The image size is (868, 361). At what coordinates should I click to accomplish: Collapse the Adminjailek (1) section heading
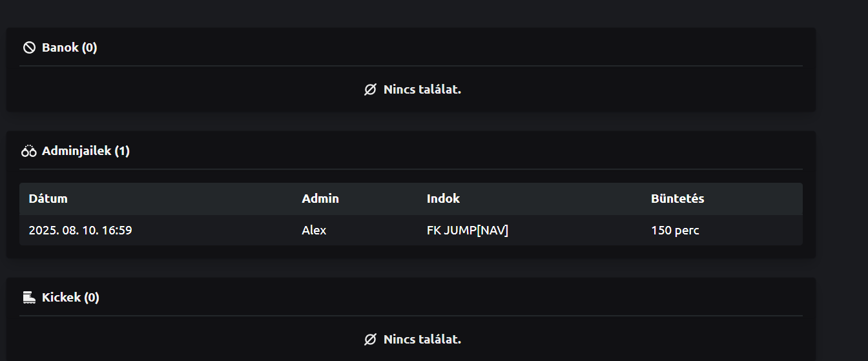(85, 151)
